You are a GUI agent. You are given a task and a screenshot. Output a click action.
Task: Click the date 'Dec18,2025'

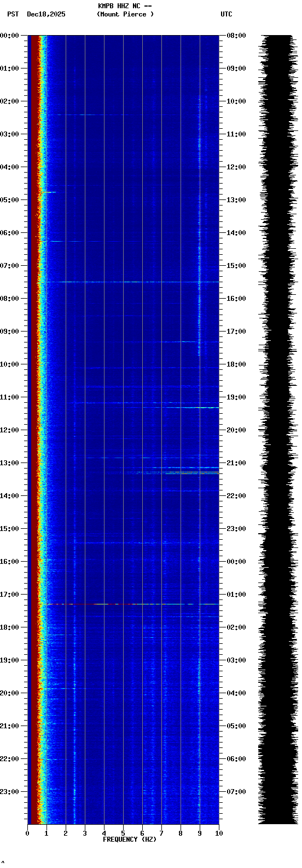[x=46, y=14]
